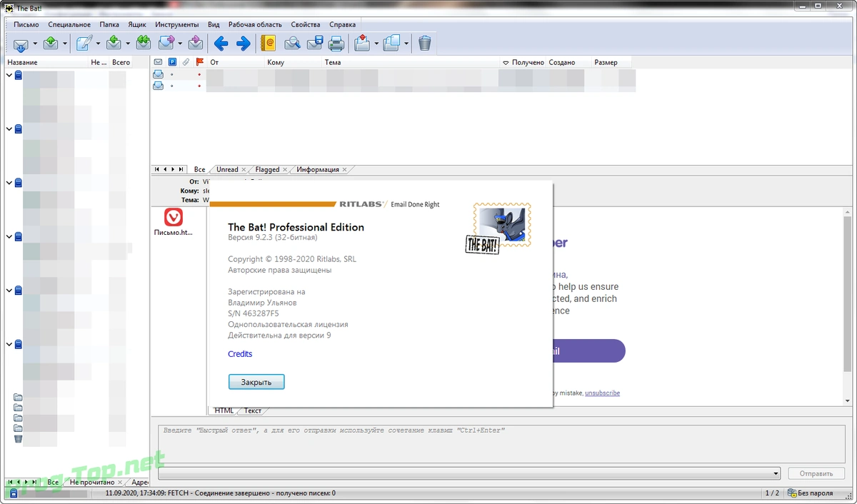This screenshot has height=504, width=857.
Task: Select the trash folder in folder tree
Action: click(18, 439)
